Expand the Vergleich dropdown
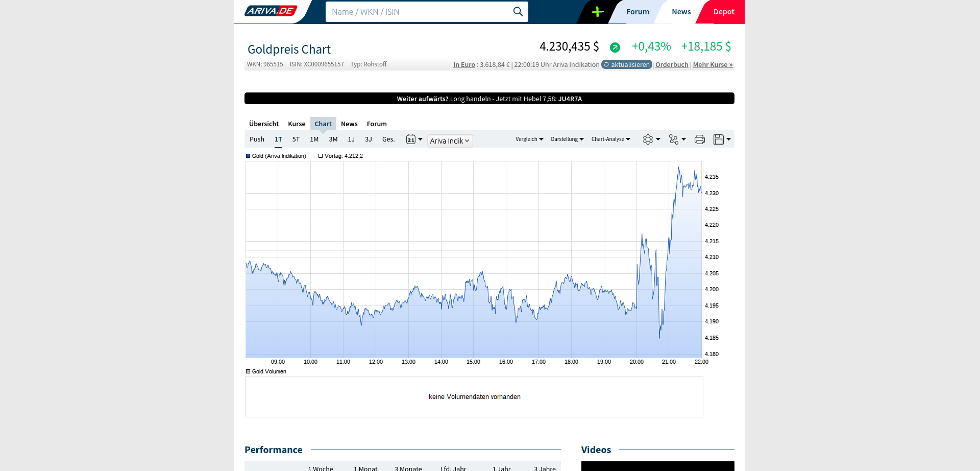 point(529,139)
